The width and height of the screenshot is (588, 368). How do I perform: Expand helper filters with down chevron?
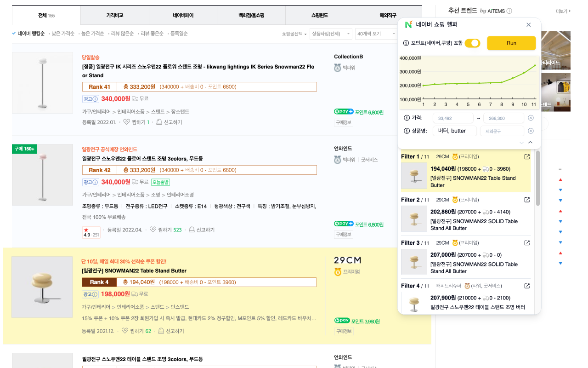pyautogui.click(x=521, y=143)
